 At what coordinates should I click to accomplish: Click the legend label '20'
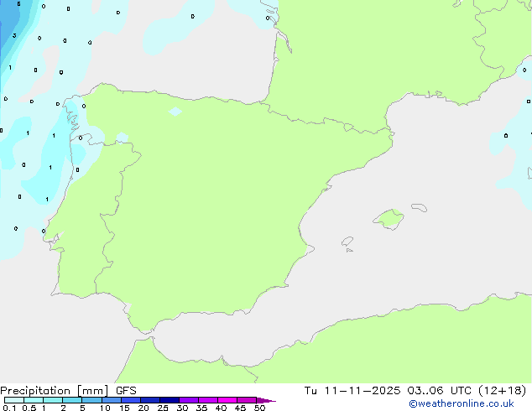[143, 408]
